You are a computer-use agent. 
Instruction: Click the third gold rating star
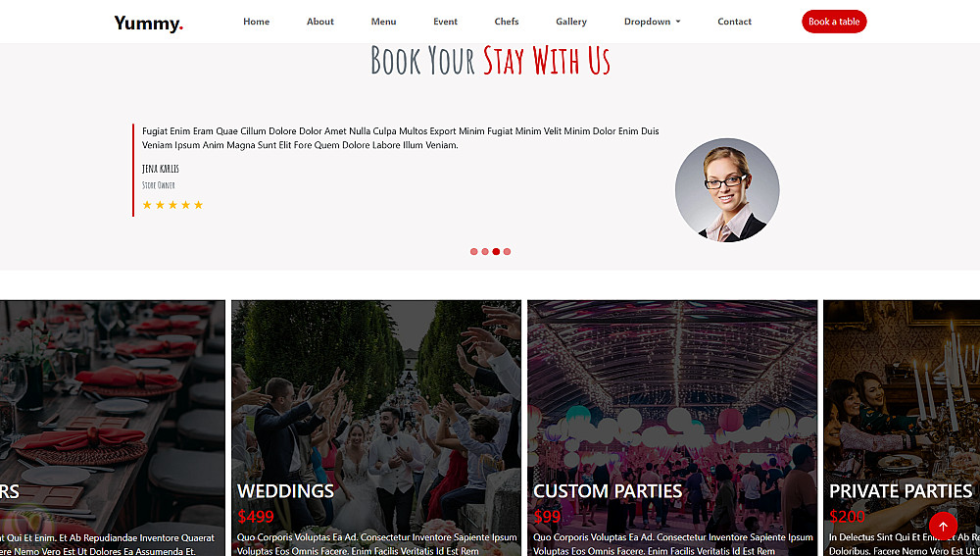[x=172, y=205]
